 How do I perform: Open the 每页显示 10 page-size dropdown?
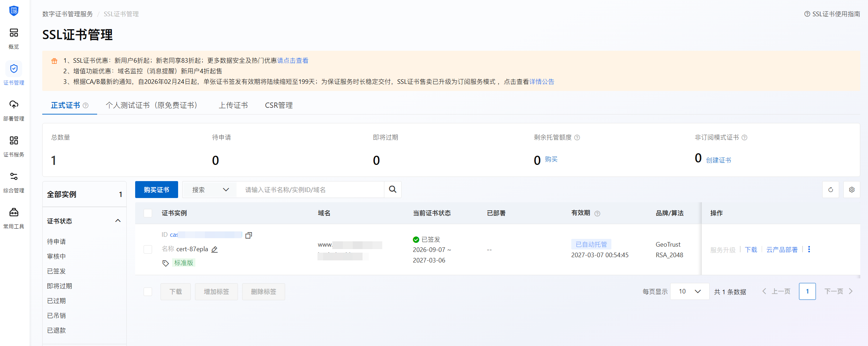pos(690,291)
